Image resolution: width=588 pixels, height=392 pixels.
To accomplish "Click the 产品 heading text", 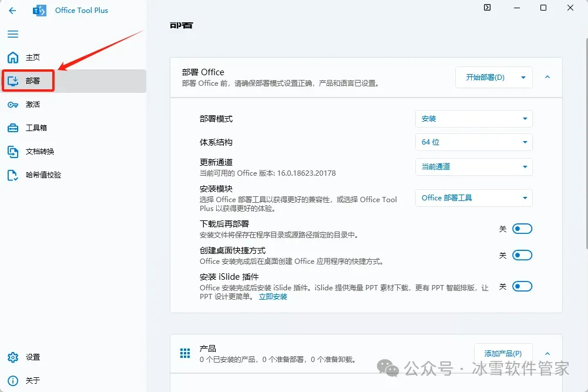I will 208,349.
